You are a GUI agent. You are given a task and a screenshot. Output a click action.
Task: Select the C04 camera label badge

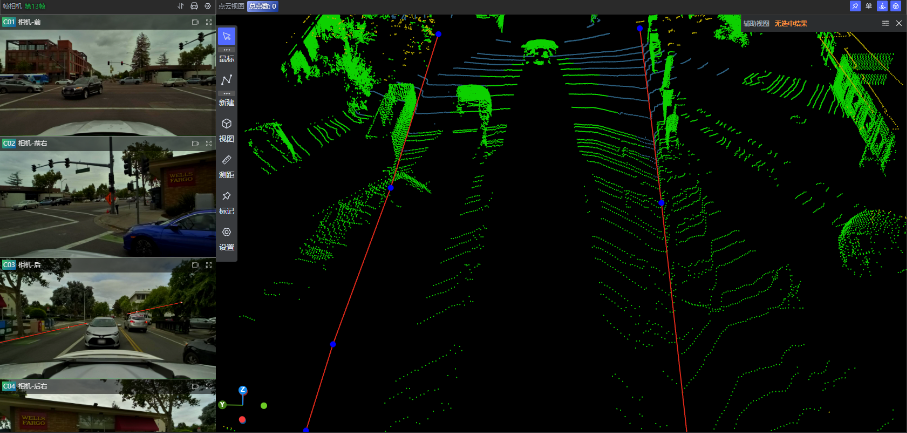pyautogui.click(x=9, y=386)
